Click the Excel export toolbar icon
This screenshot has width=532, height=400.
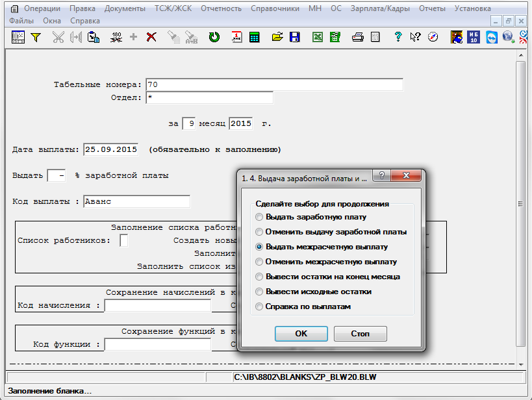click(318, 37)
